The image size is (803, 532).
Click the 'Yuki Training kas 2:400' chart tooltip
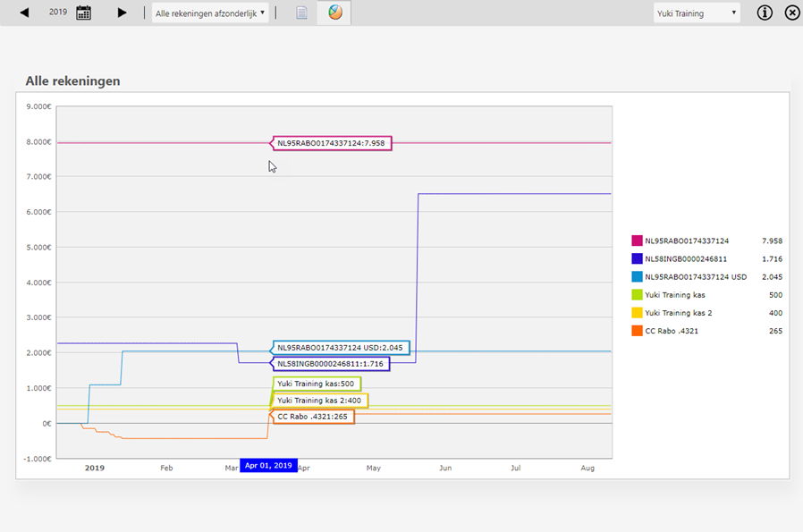coord(319,401)
